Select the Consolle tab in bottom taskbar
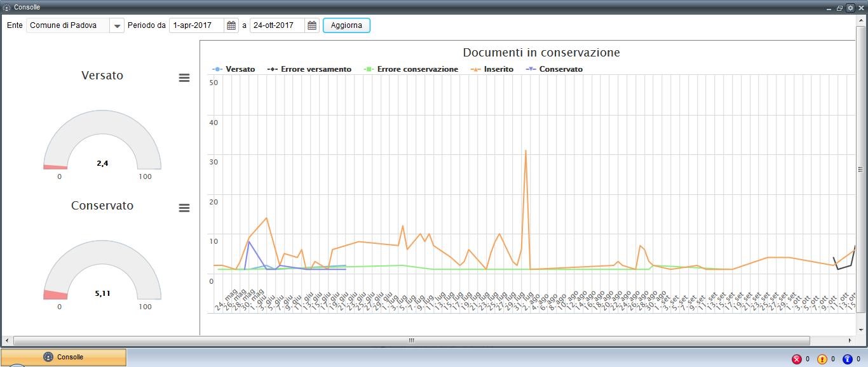This screenshot has width=868, height=367. click(64, 357)
